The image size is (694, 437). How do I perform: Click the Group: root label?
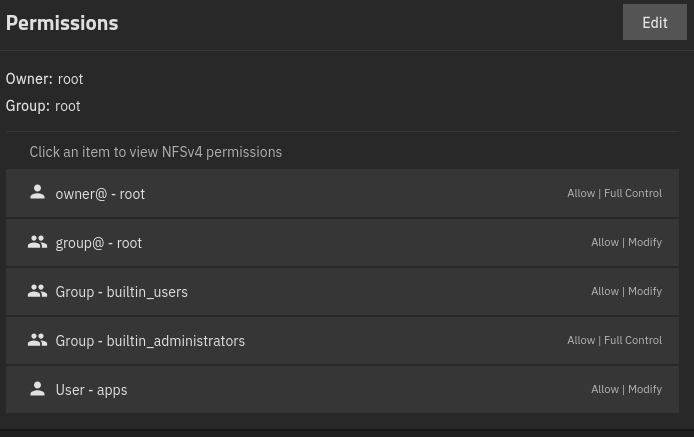[x=43, y=106]
